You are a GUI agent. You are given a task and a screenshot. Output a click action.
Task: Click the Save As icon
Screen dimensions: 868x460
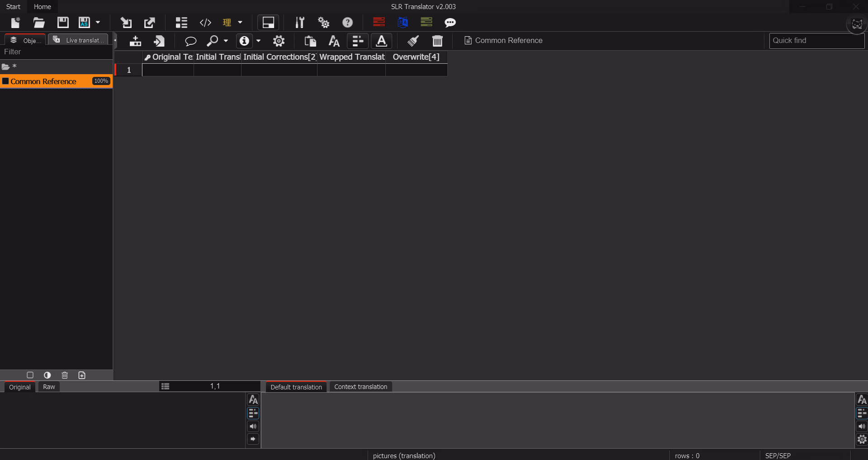(x=85, y=23)
